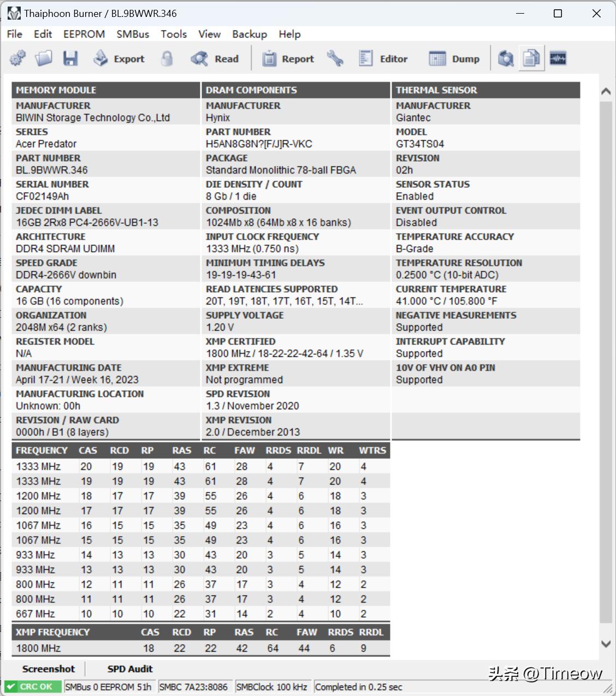Click the 1800 MHz XMP frequency row
616x696 pixels.
point(201,648)
